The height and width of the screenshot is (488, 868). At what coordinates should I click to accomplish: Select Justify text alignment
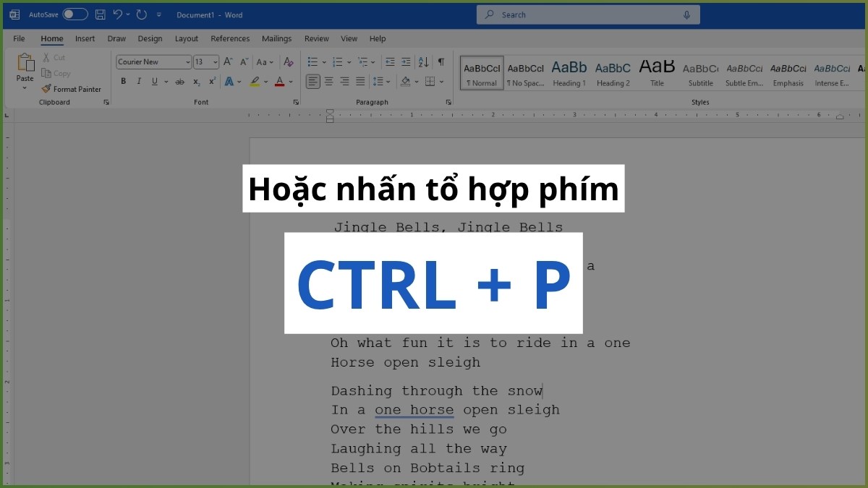point(360,81)
